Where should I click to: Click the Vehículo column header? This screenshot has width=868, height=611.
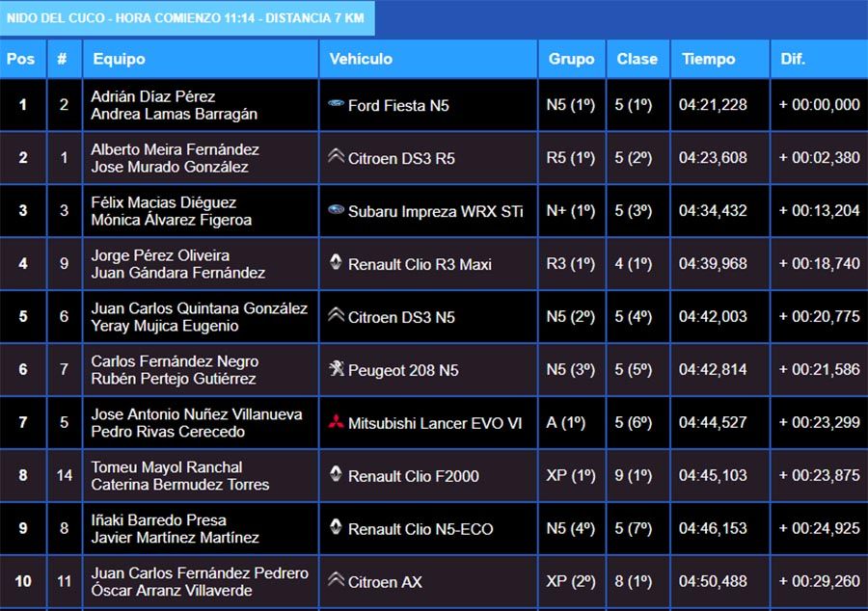point(361,59)
